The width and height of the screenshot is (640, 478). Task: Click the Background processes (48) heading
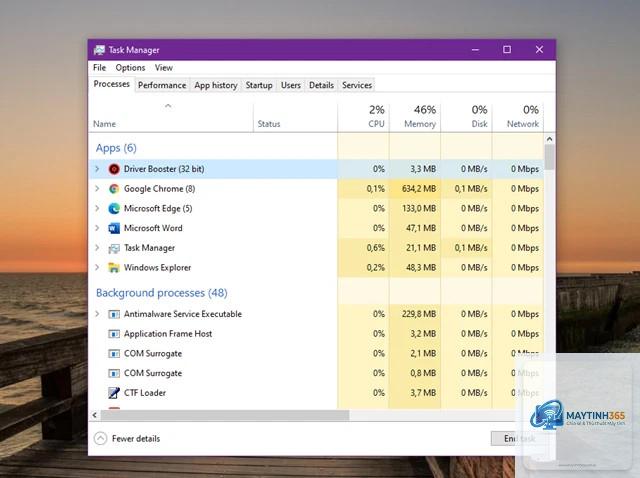point(162,293)
